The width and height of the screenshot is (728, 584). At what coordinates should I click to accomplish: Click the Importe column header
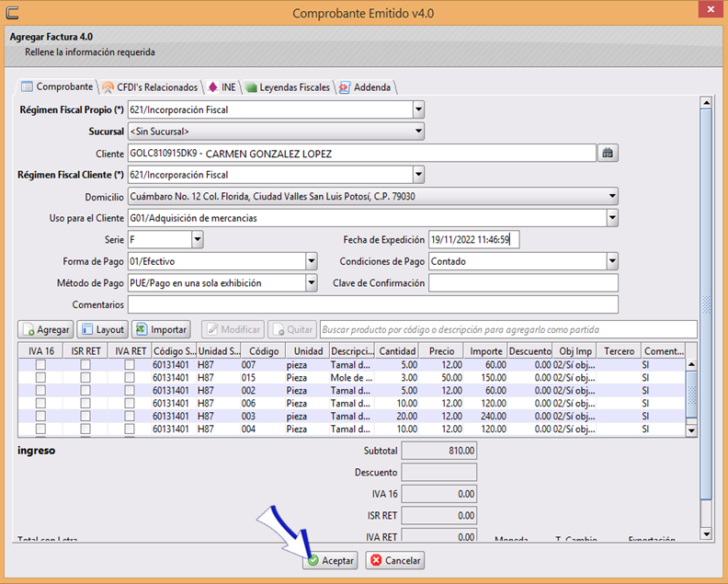[485, 351]
